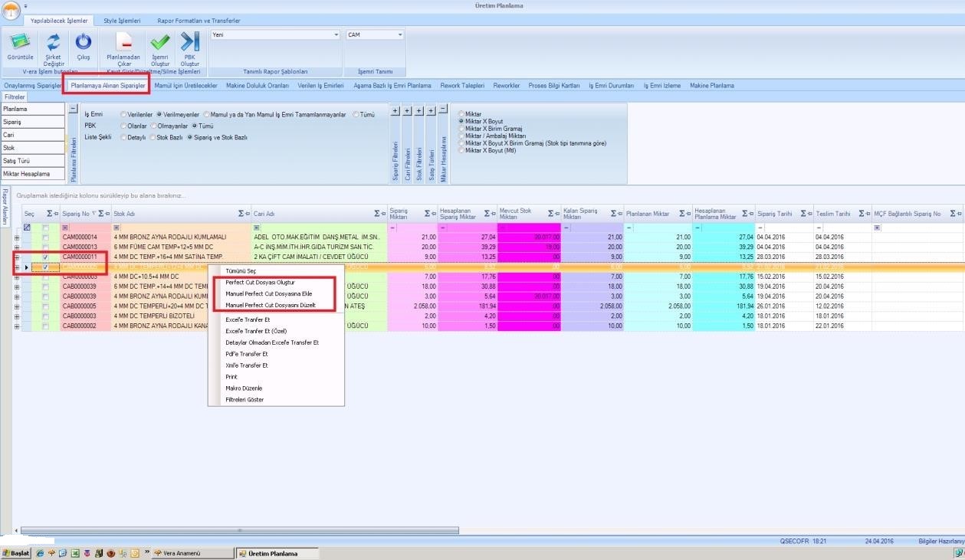The image size is (965, 560).
Task: Select the Verilenler radio button
Action: tap(123, 114)
